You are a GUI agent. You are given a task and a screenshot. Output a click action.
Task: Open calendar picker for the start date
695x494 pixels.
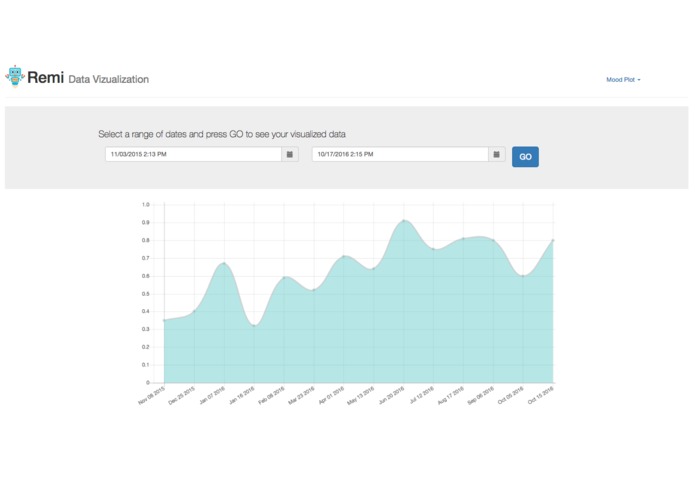click(290, 154)
